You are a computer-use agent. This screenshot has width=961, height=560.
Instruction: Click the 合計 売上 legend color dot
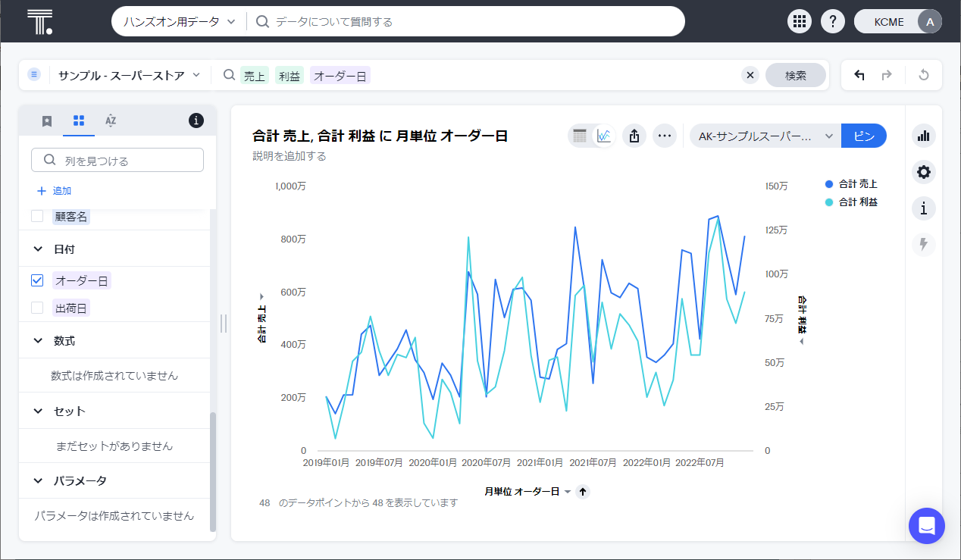coord(829,184)
